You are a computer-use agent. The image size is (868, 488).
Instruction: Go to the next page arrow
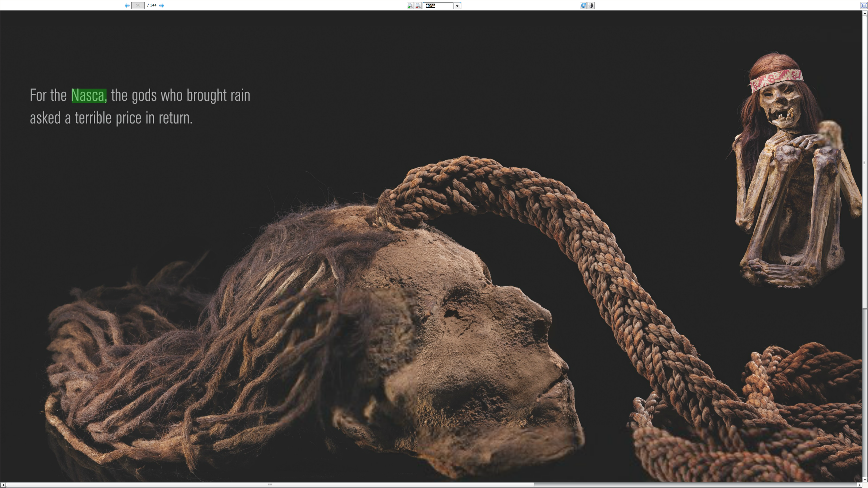161,6
